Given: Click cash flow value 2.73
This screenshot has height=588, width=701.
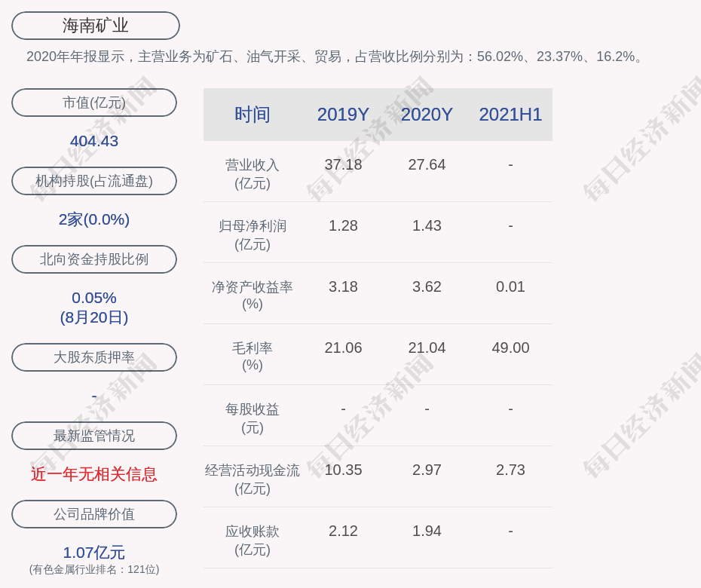Looking at the screenshot, I should (x=510, y=470).
